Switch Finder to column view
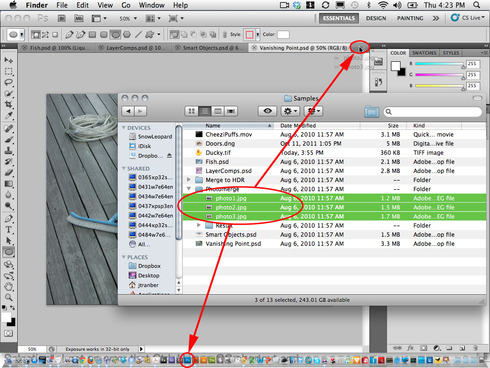The height and width of the screenshot is (368, 490). coord(218,111)
